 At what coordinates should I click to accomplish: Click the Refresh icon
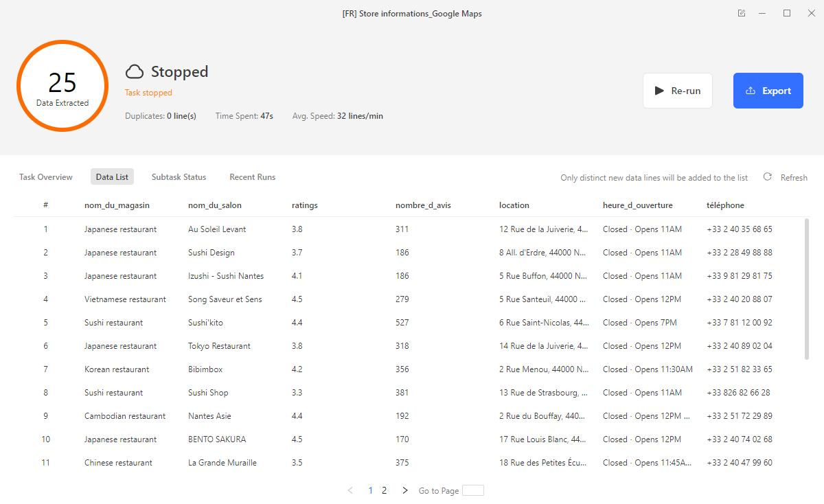pyautogui.click(x=768, y=177)
